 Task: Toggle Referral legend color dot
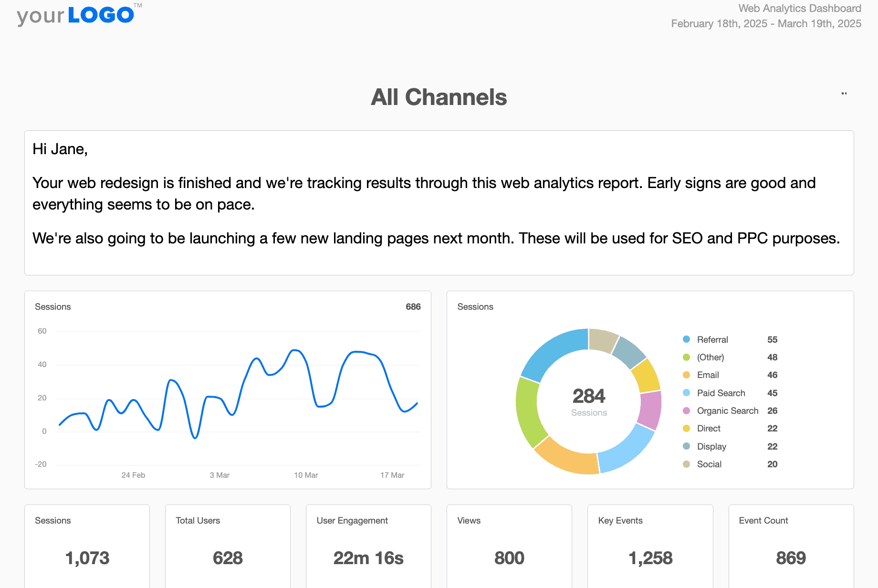pos(686,339)
